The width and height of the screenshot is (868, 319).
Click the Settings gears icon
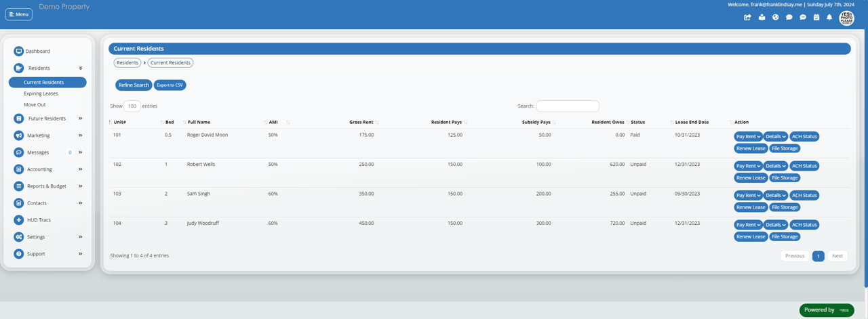18,237
